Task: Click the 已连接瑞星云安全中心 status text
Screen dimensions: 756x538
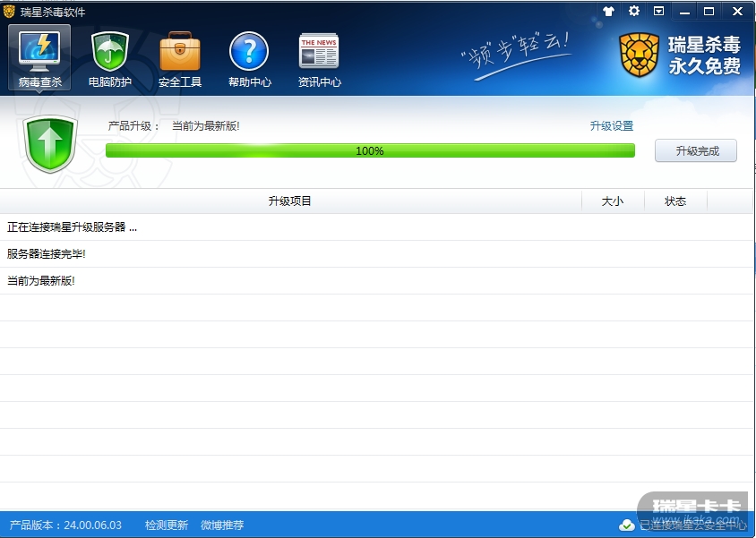Action: [x=692, y=525]
